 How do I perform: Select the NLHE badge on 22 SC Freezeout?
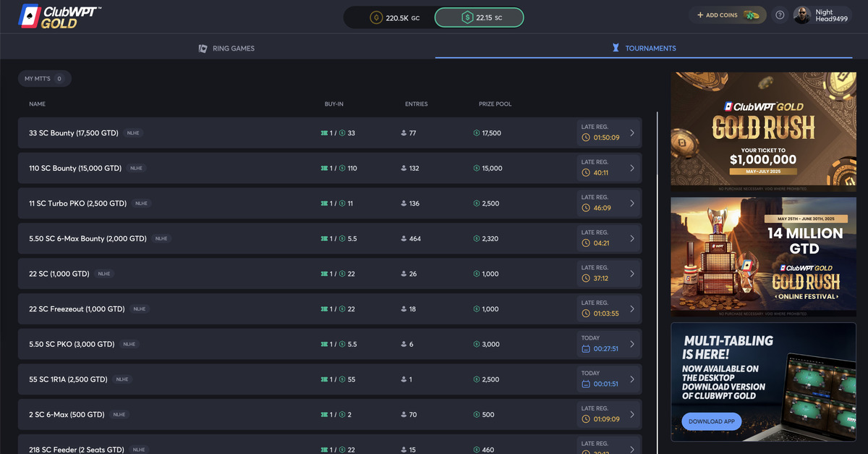click(x=138, y=308)
